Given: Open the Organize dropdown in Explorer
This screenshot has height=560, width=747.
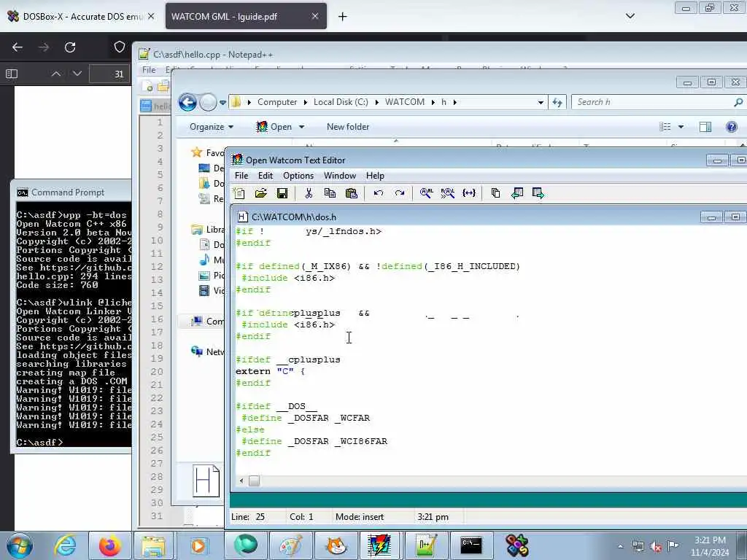Looking at the screenshot, I should (211, 127).
